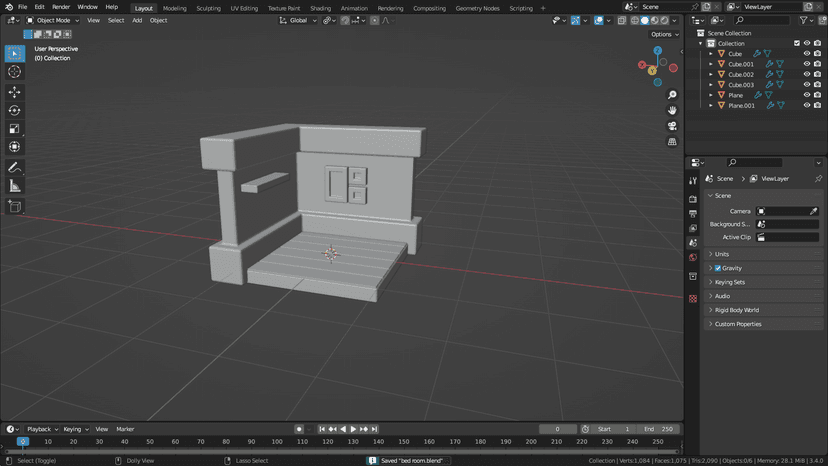Open the Add menu in viewport header
Screen dimensions: 828x466
point(137,21)
